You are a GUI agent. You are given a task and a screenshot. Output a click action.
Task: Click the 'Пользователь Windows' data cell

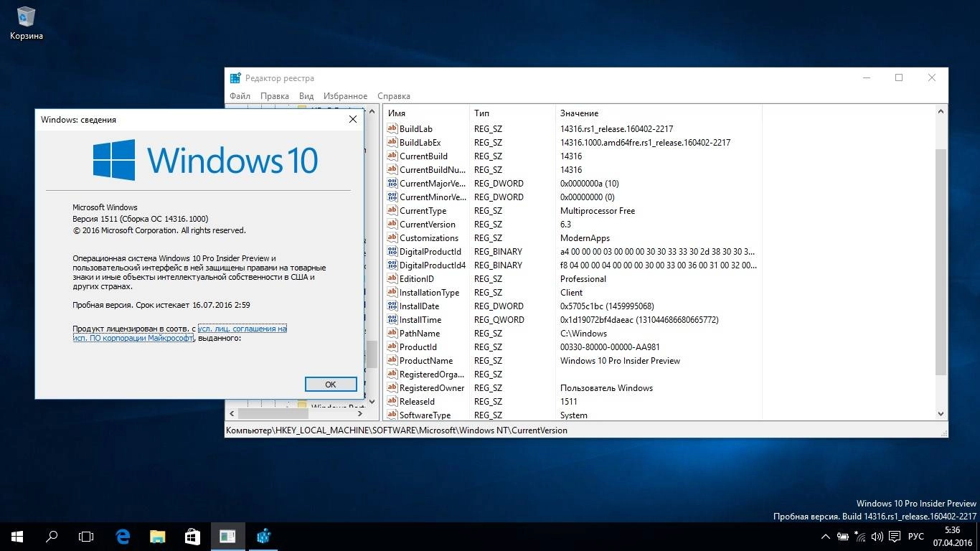click(x=606, y=387)
